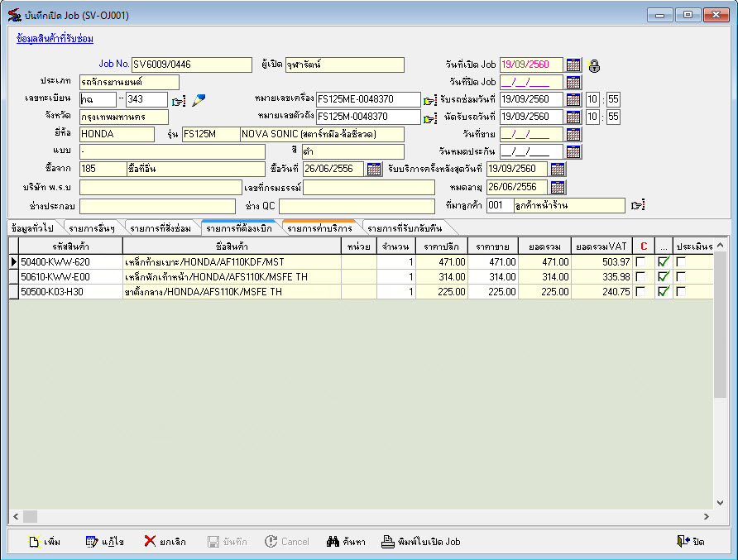Switch to รายการที่ต้องเบิก tab
This screenshot has height=560, width=738.
(x=239, y=228)
